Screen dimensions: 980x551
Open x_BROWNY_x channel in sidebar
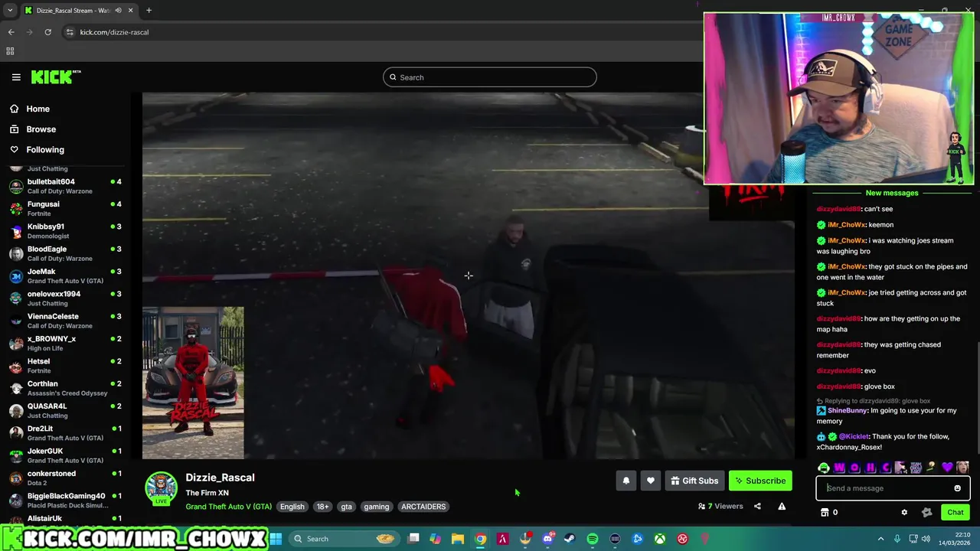point(65,343)
